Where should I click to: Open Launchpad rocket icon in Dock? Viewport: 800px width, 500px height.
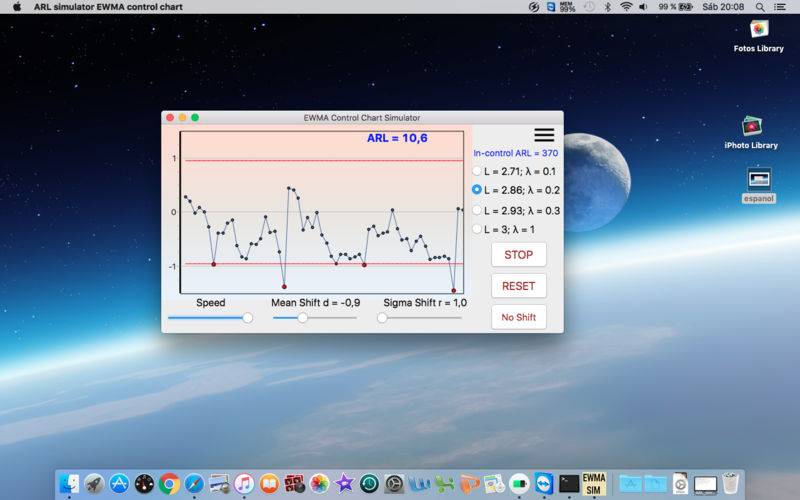click(94, 483)
